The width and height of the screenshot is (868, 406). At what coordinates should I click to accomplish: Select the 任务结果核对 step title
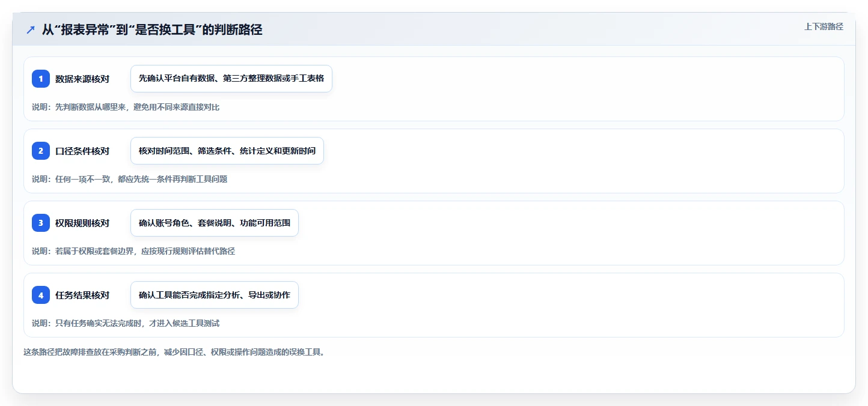click(82, 295)
